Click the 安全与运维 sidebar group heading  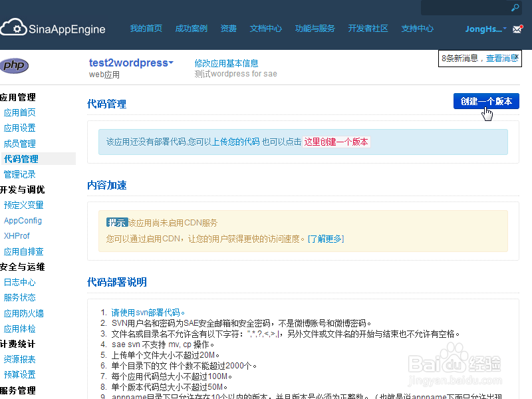click(23, 267)
